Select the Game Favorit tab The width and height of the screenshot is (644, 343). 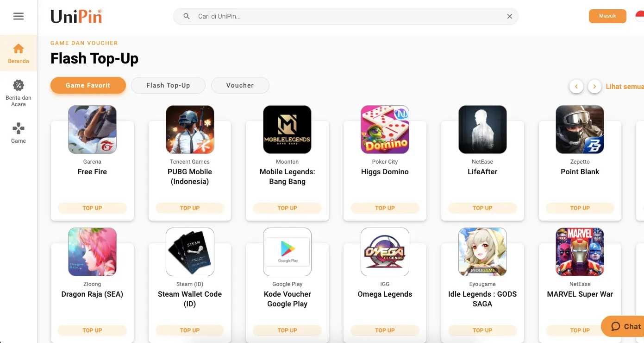(88, 85)
